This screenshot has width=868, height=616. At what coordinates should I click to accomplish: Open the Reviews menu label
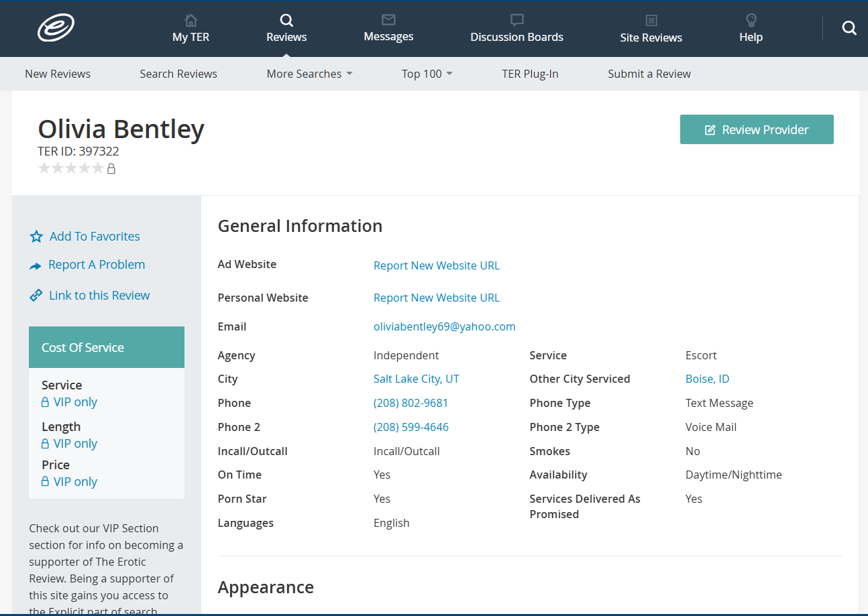click(x=286, y=38)
